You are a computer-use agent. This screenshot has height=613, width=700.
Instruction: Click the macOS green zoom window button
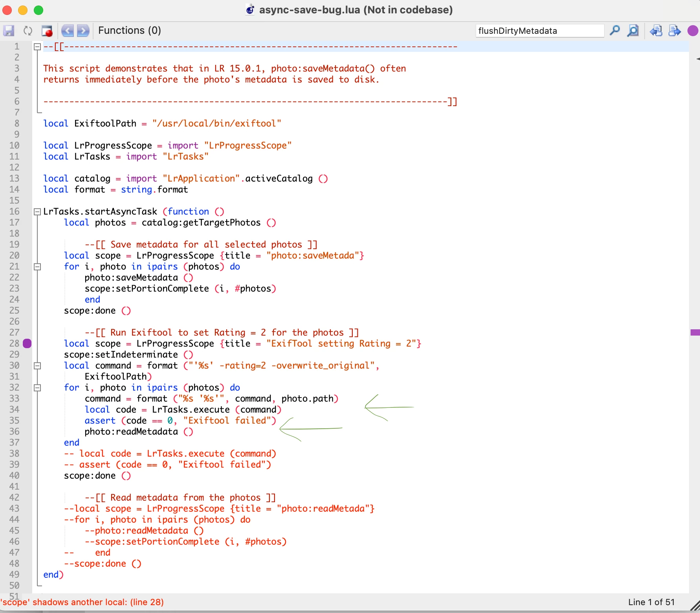tap(38, 10)
